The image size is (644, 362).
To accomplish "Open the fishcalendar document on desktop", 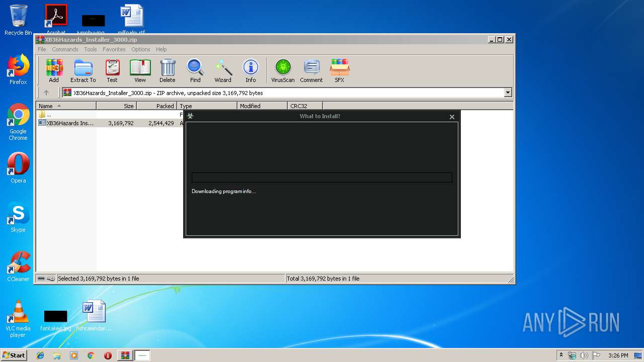I will [94, 316].
